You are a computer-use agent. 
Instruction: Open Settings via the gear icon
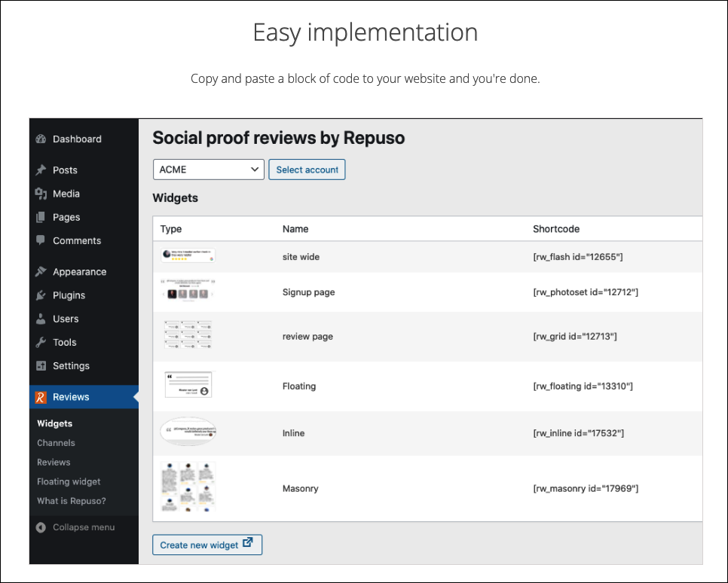(x=42, y=365)
